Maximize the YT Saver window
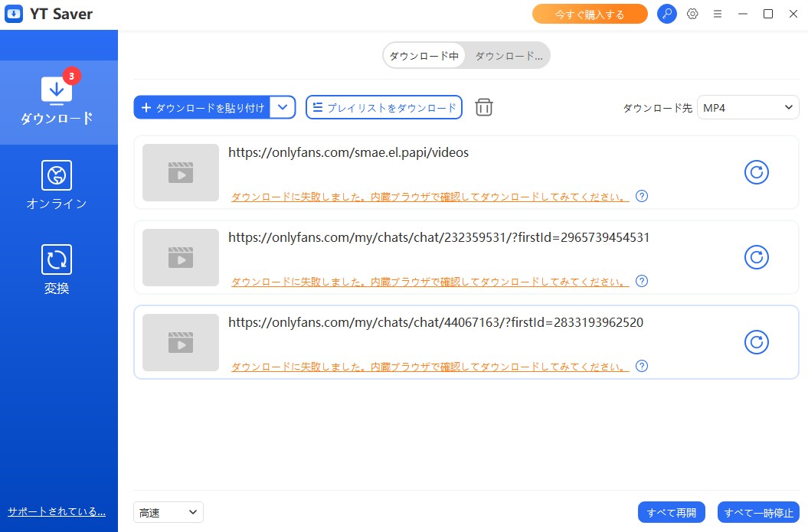 pyautogui.click(x=768, y=14)
